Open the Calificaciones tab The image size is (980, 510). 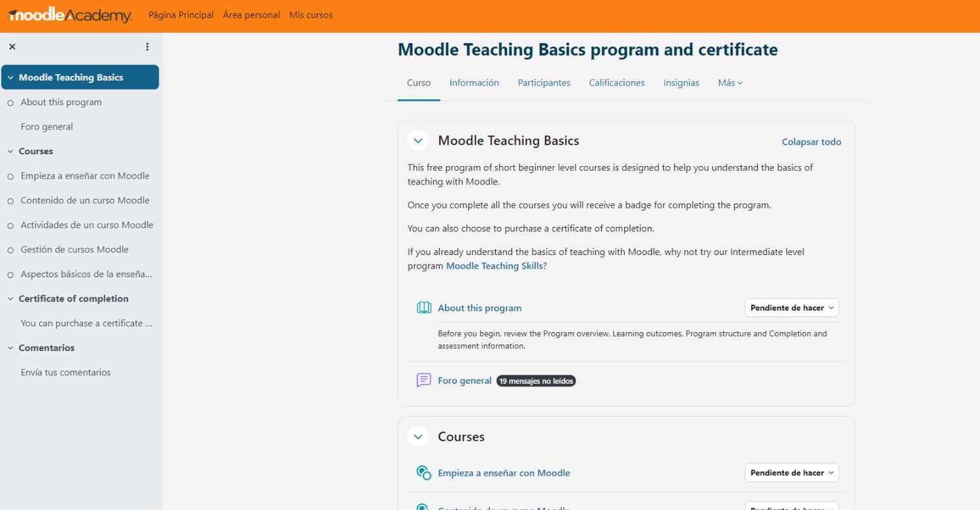(x=617, y=83)
